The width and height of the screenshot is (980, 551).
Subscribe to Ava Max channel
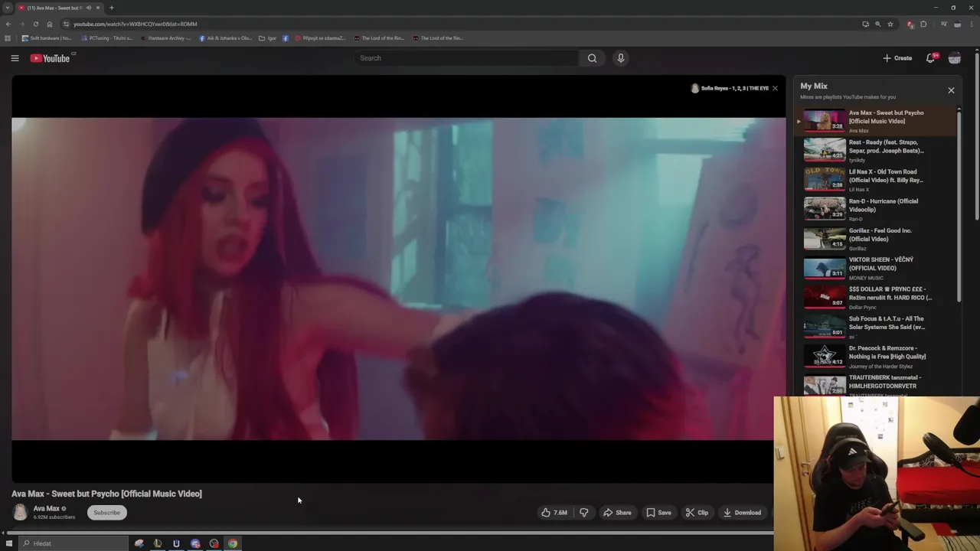[x=106, y=513]
